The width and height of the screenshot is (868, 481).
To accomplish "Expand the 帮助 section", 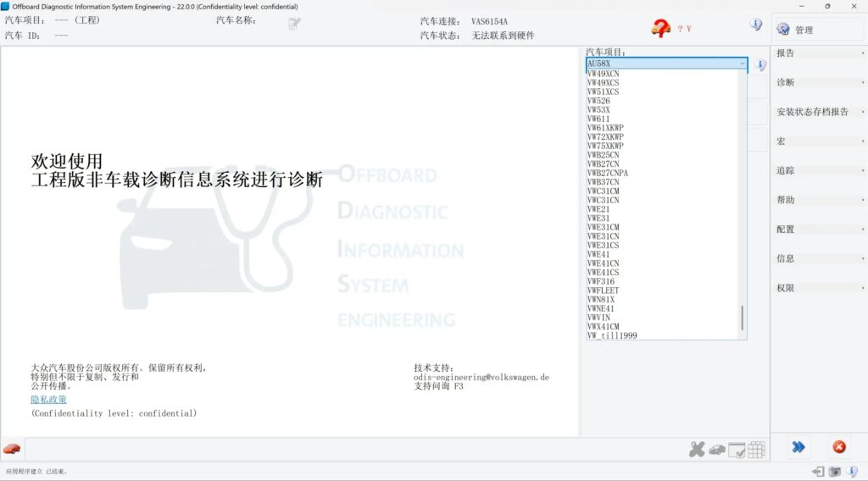I will 820,200.
